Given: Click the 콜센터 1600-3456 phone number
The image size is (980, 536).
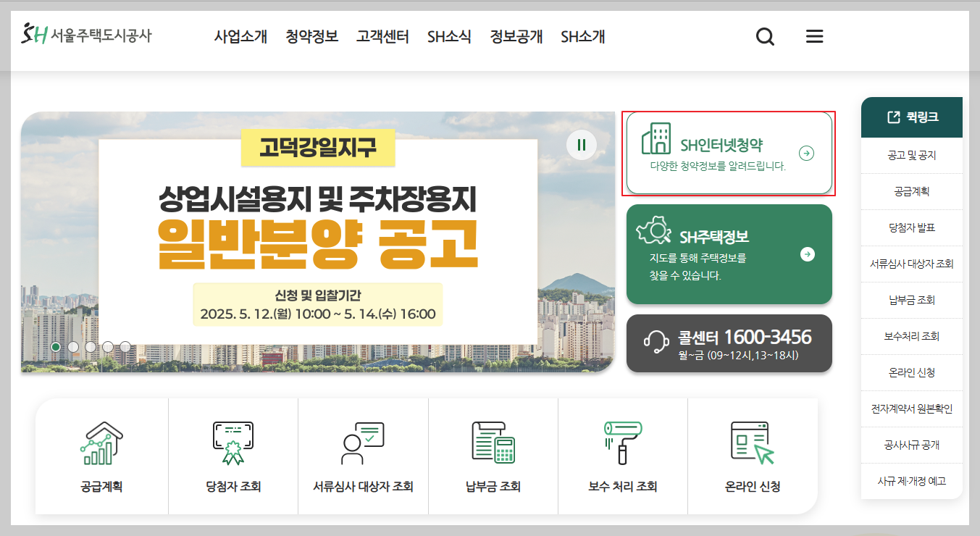Looking at the screenshot, I should point(768,337).
